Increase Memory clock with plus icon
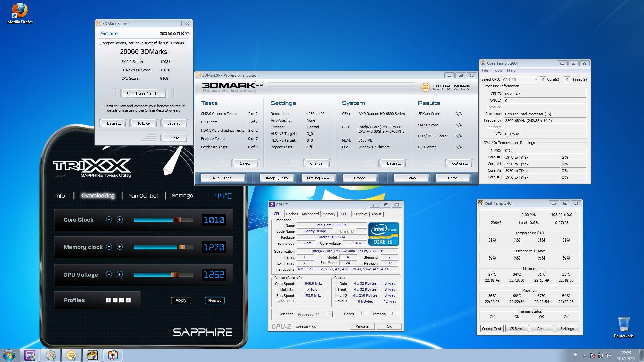 click(120, 247)
